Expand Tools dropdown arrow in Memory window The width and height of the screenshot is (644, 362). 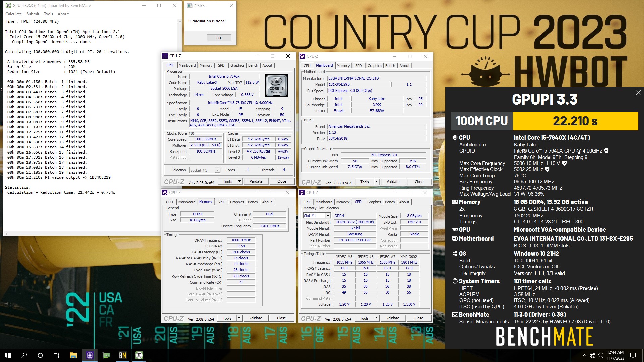tap(239, 318)
